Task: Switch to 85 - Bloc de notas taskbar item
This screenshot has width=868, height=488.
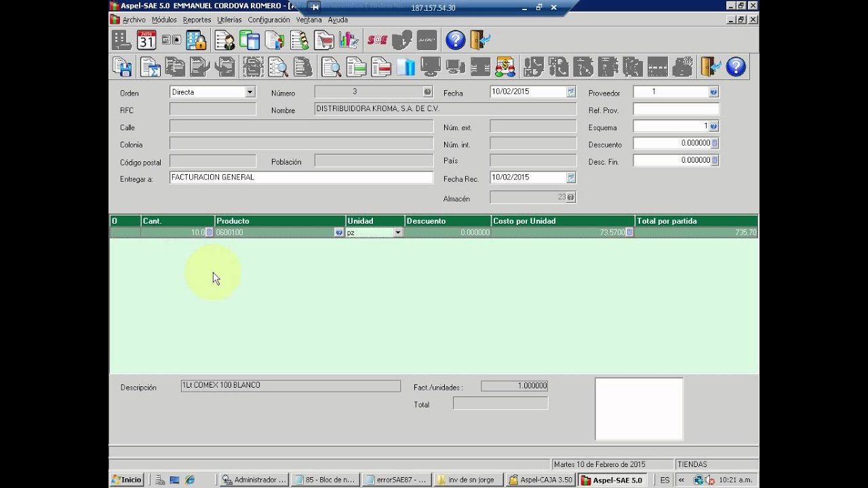Action: point(325,480)
